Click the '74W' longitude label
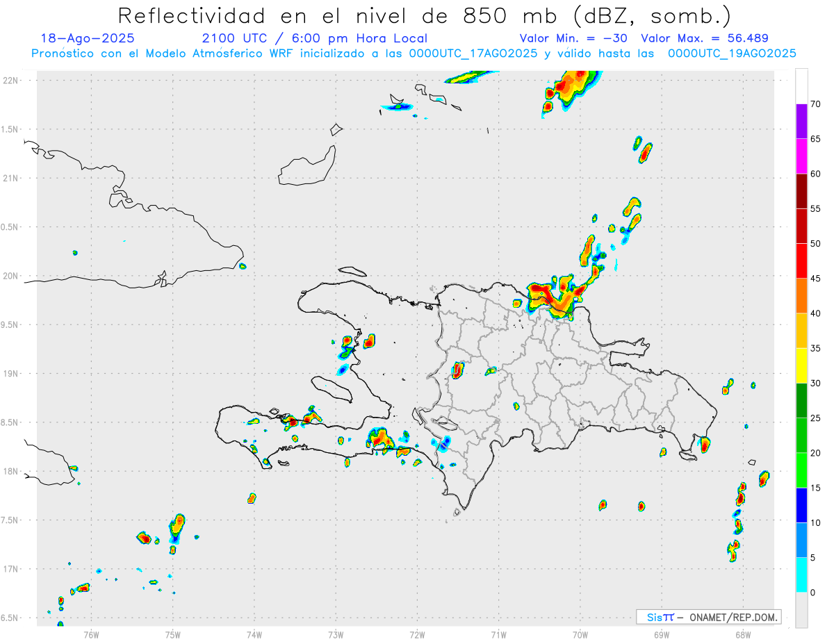 (254, 634)
